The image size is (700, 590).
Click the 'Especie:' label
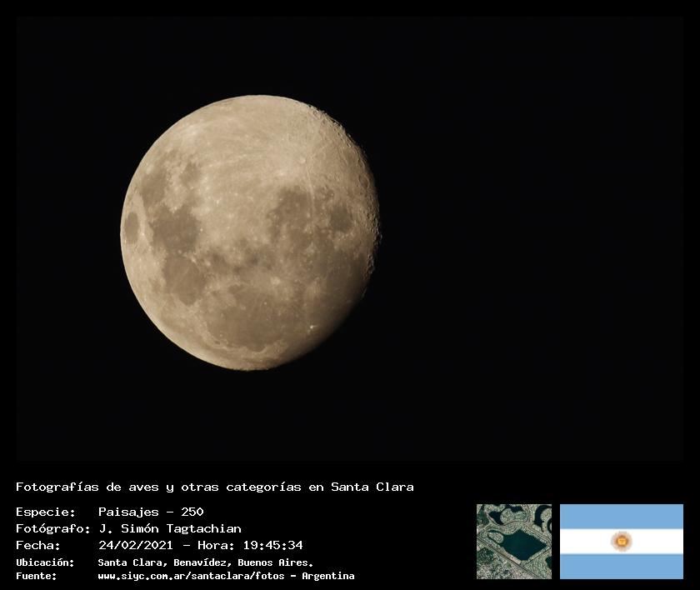click(45, 512)
